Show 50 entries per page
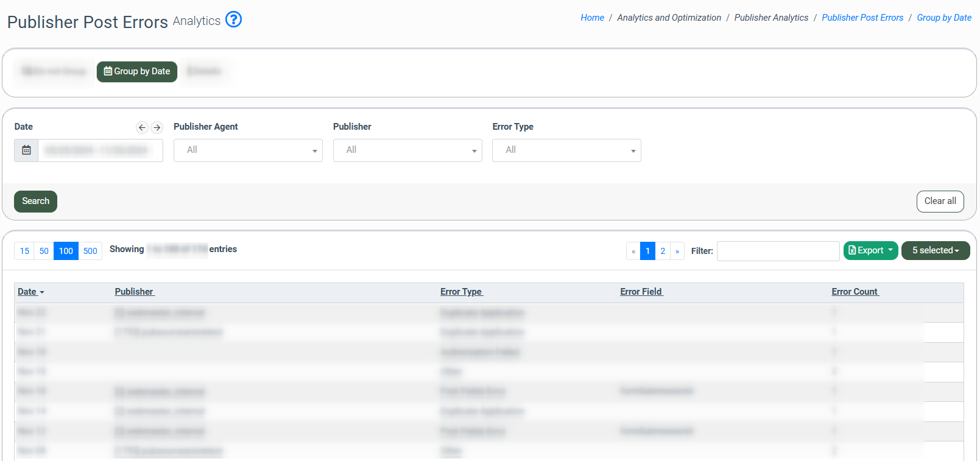The height and width of the screenshot is (461, 980). click(44, 251)
